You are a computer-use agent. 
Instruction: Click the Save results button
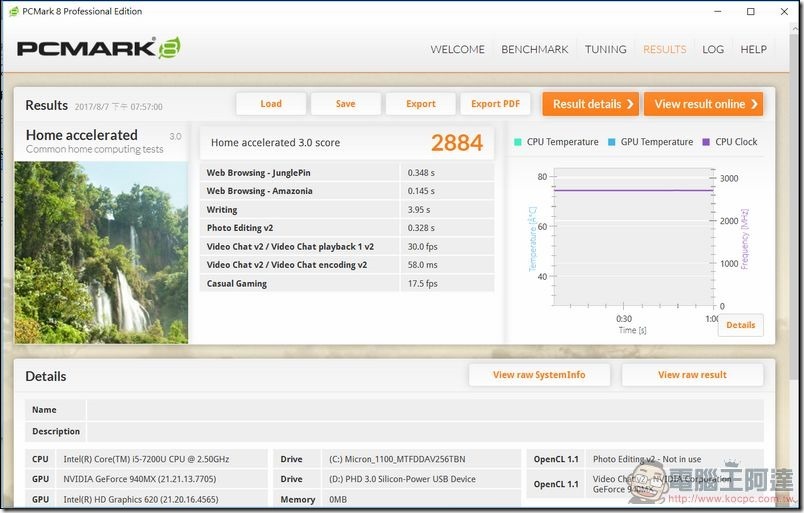(346, 104)
